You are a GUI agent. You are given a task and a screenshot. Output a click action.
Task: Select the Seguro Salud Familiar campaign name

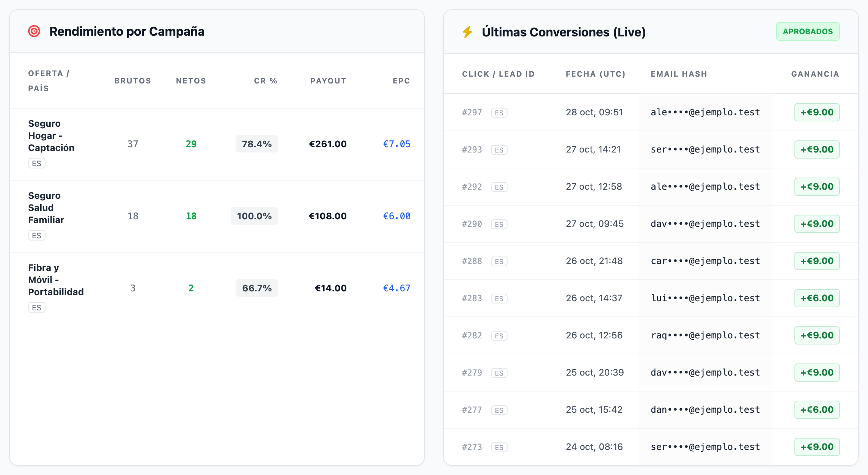46,208
